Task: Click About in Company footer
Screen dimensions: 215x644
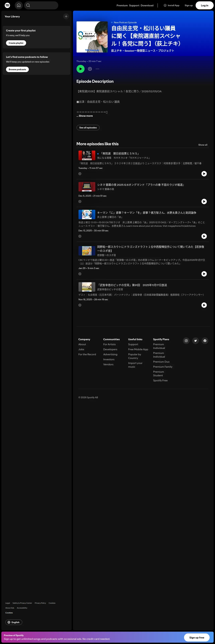Action: coord(82,345)
